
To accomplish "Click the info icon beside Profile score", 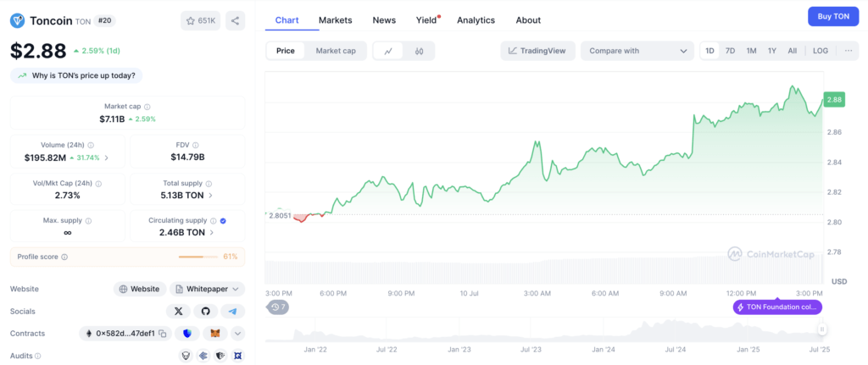I will point(64,257).
